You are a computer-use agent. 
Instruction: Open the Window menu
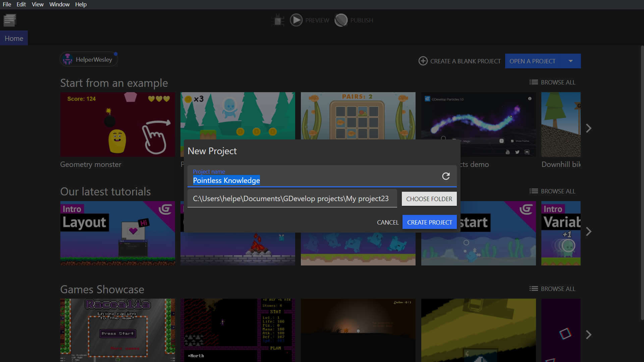[59, 4]
